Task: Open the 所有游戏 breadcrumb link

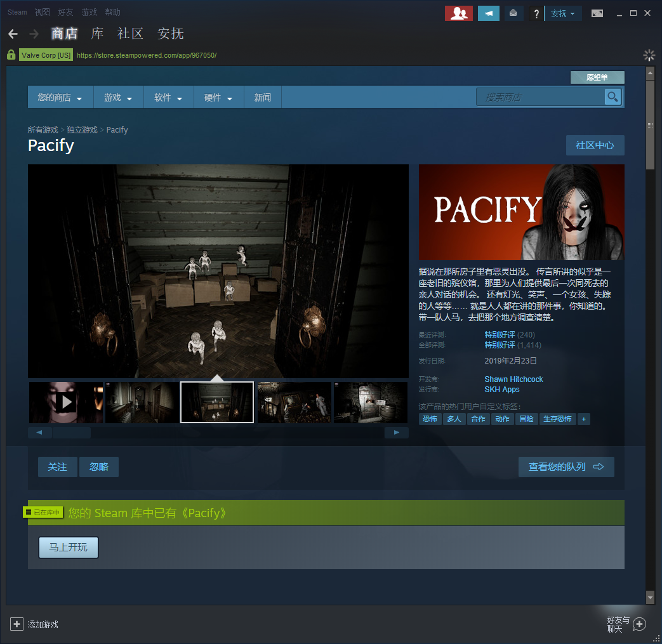Action: 43,130
